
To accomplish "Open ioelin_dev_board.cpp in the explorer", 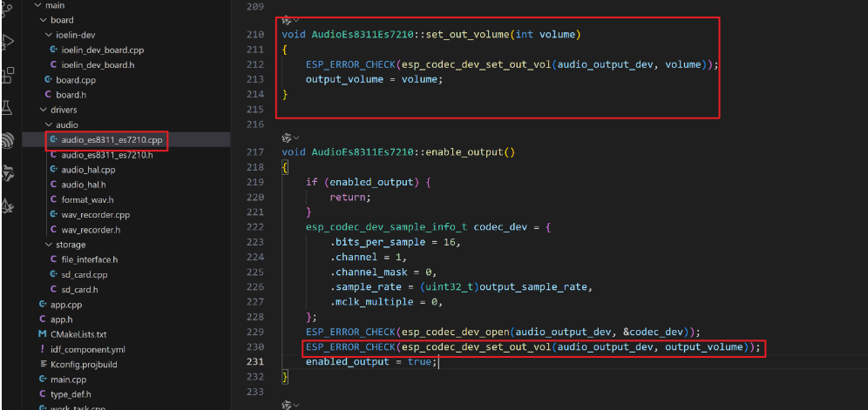I will pyautogui.click(x=103, y=50).
